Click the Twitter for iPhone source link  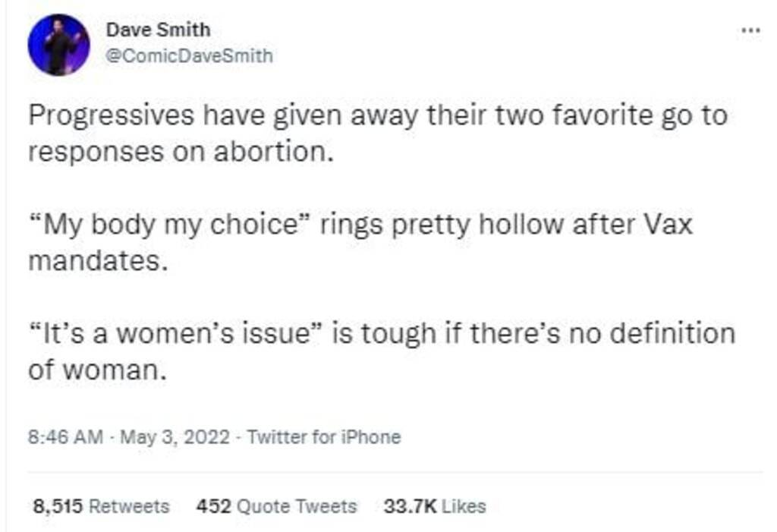click(x=324, y=437)
